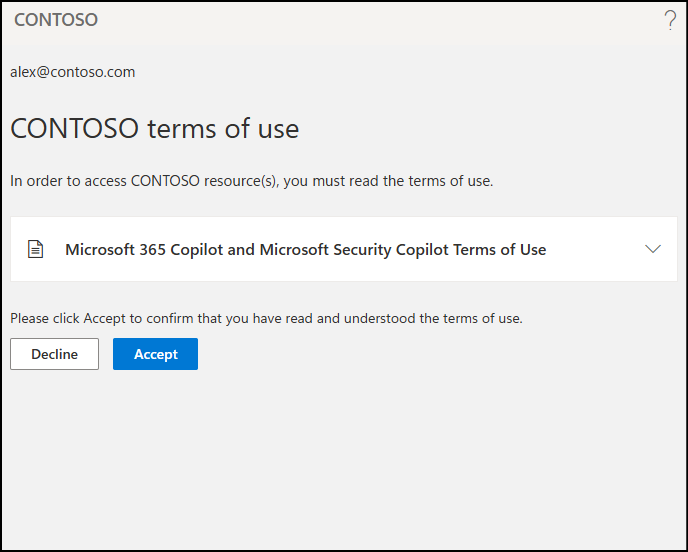
Task: Click 'Microsoft 365 Copilot' at start of title
Action: [144, 249]
